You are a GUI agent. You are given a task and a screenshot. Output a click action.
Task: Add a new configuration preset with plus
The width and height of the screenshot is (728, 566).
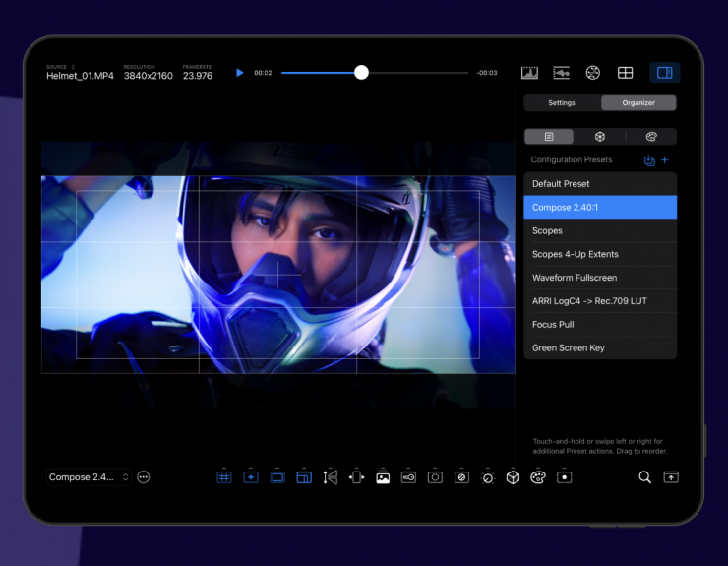tap(665, 160)
